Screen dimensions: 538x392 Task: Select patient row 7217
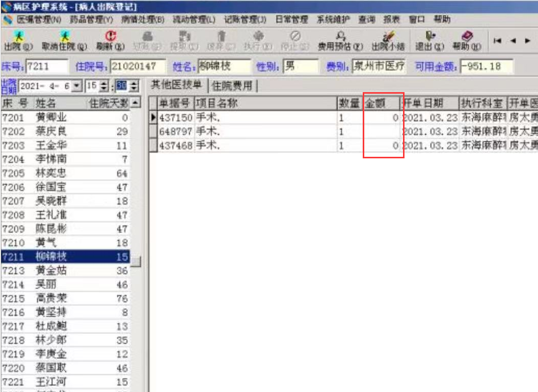[x=65, y=326]
